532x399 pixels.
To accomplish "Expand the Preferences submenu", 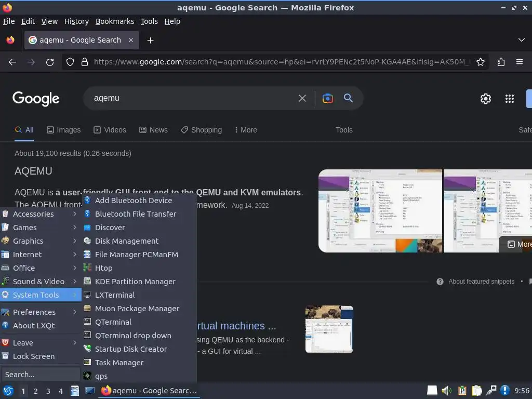I will [41, 312].
